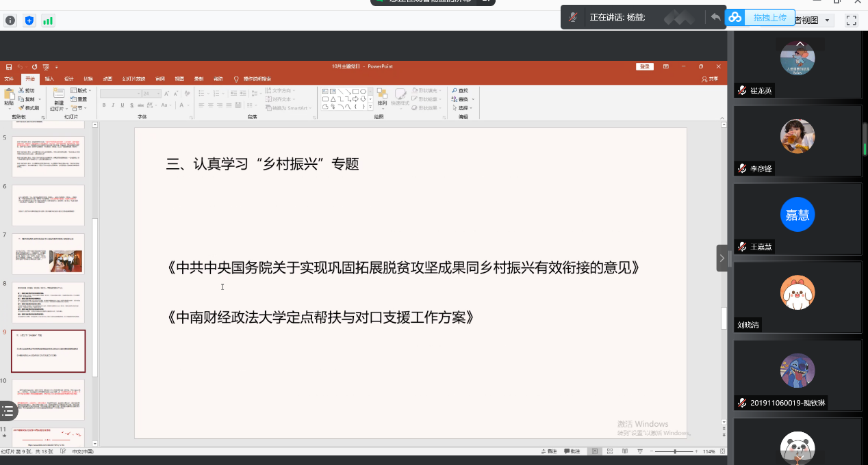Enter full screen with the corner brackets icon
868x465 pixels.
(x=851, y=21)
